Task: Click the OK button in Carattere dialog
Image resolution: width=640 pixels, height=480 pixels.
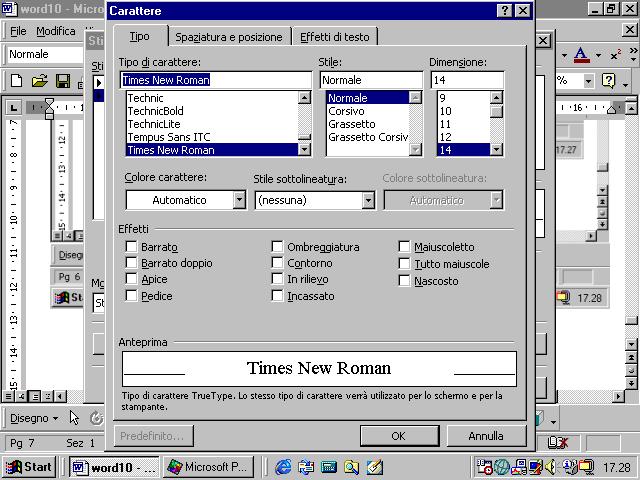Action: 399,436
